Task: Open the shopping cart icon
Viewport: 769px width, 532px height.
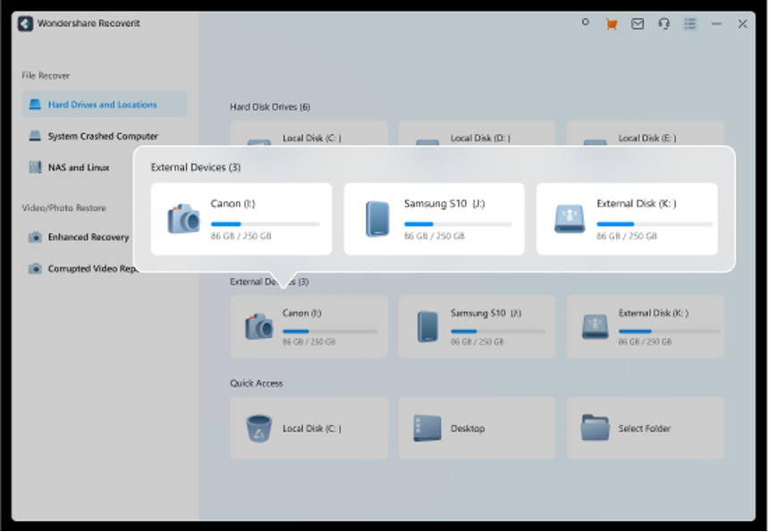Action: (x=612, y=23)
